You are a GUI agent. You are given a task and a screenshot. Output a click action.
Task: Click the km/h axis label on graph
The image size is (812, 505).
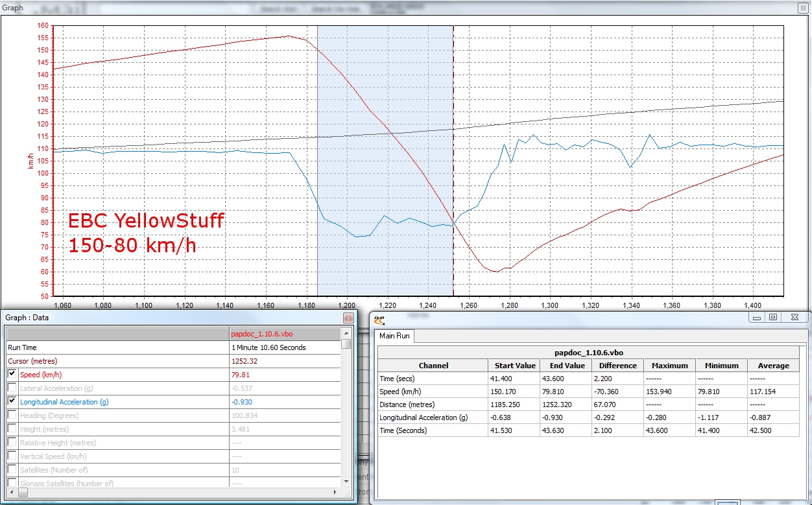[x=30, y=161]
